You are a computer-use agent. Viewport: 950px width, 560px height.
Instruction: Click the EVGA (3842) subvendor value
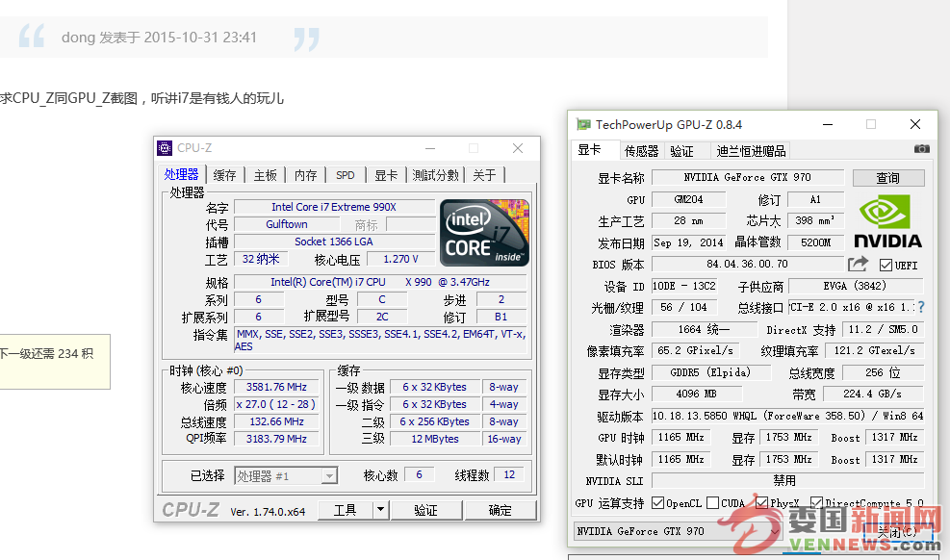coord(855,286)
